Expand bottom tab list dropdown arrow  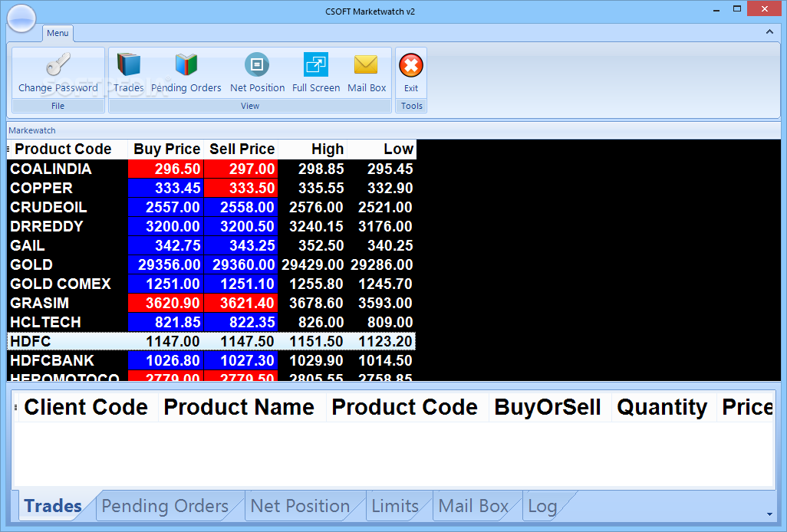[769, 514]
